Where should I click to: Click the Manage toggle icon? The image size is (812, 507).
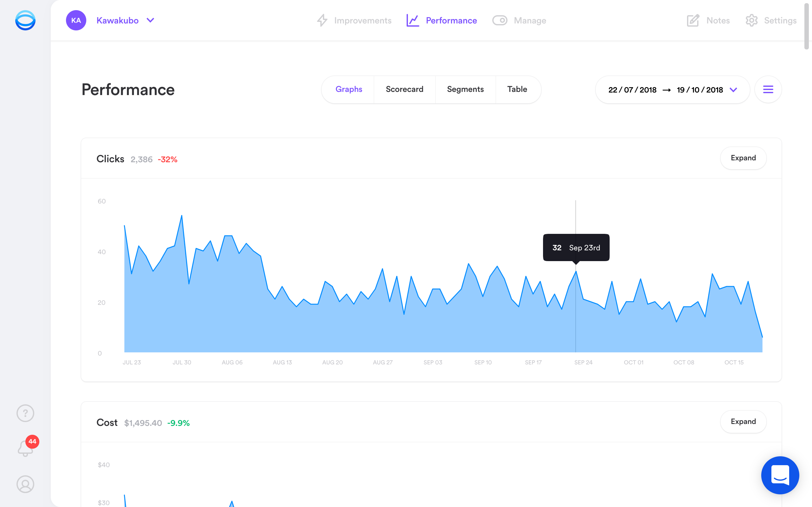click(500, 21)
